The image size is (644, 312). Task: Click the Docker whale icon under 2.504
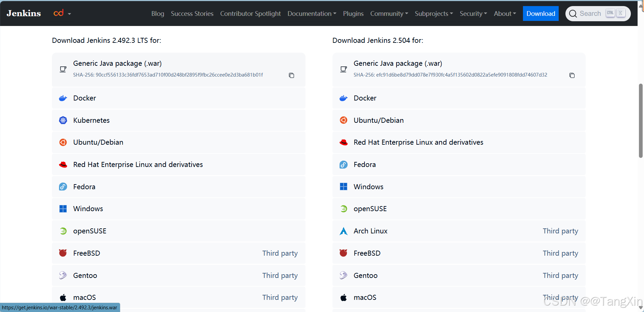344,98
